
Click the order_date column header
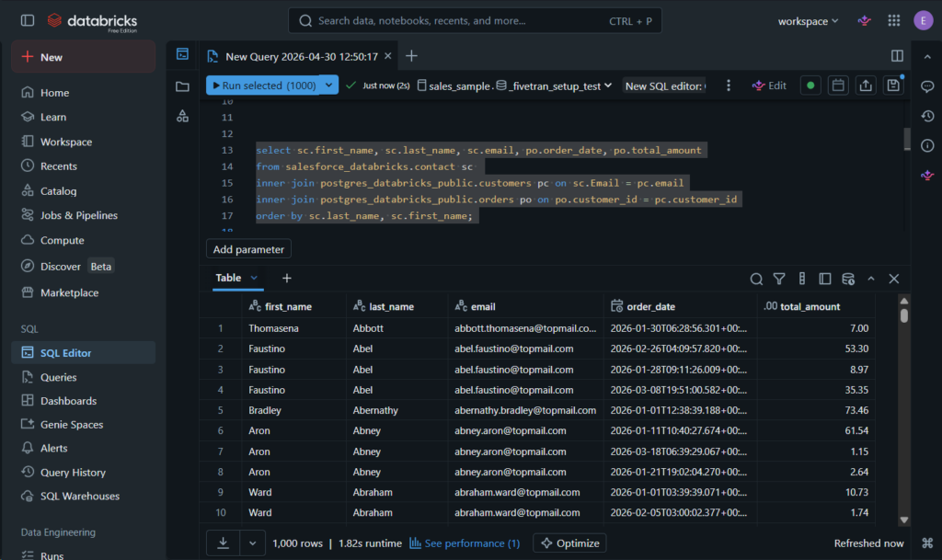(681, 307)
